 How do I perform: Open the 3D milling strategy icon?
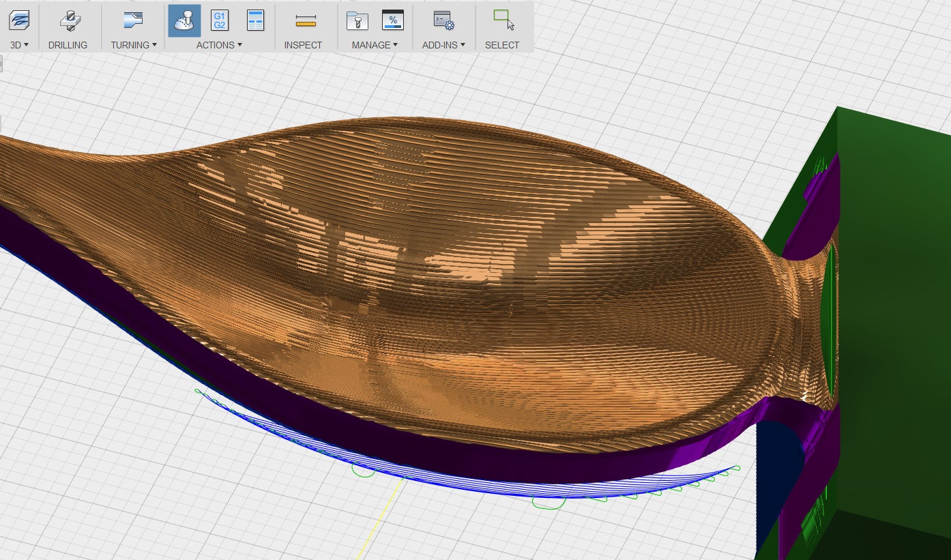[18, 20]
